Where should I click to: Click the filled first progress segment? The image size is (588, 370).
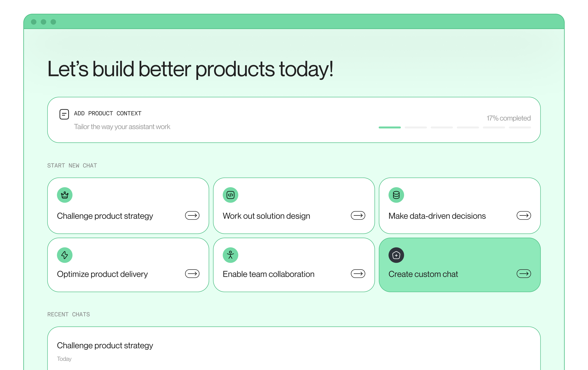[x=390, y=127]
